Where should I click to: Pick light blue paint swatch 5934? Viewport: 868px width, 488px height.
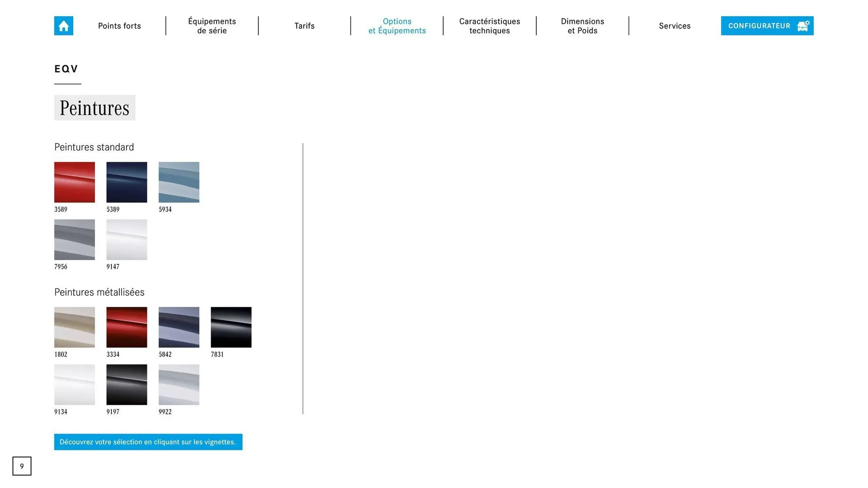point(179,182)
